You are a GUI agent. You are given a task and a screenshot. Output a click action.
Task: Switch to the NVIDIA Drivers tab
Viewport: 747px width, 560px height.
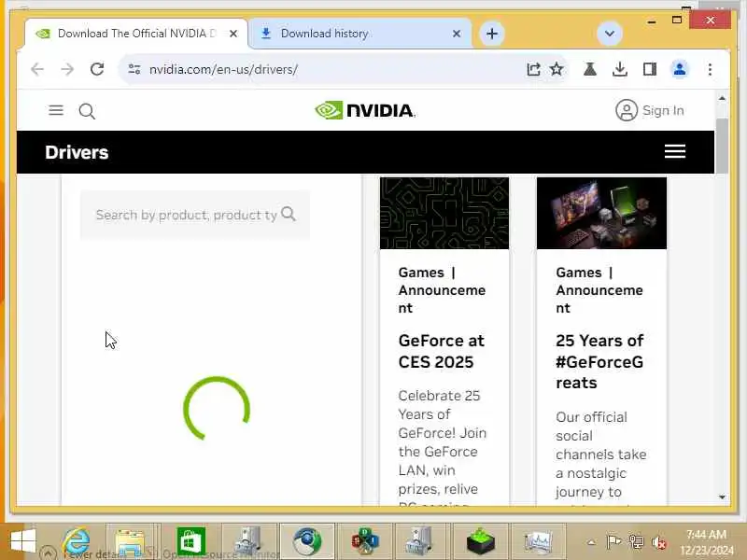[x=136, y=34]
